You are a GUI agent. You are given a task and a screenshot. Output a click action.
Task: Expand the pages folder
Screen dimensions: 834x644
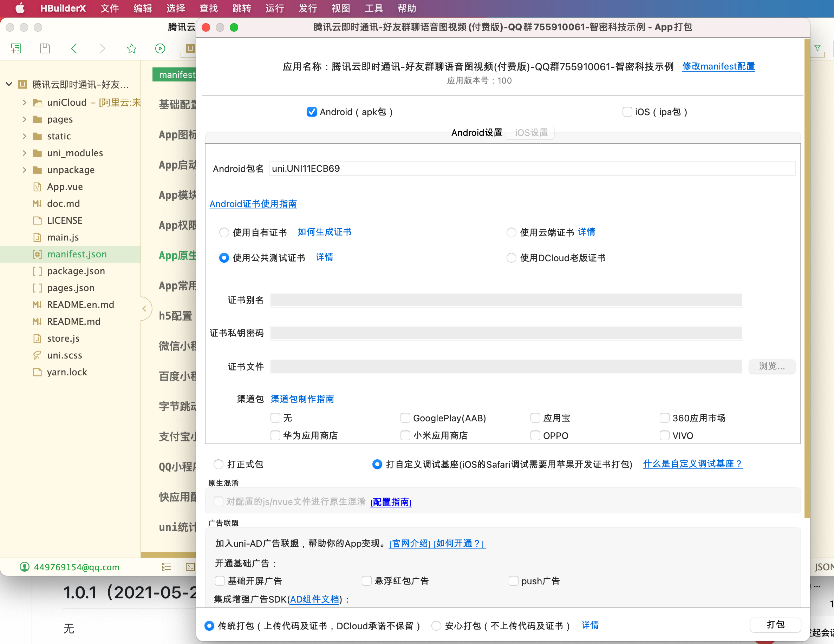[x=25, y=119]
